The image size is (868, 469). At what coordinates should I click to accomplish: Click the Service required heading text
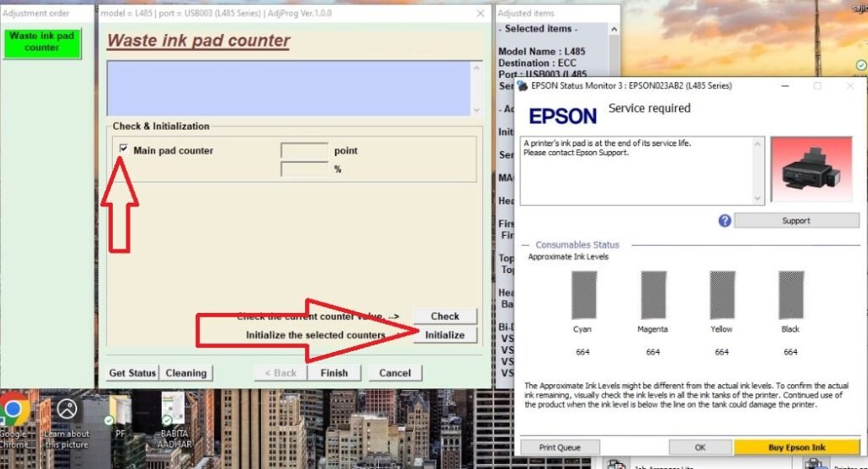pos(649,109)
